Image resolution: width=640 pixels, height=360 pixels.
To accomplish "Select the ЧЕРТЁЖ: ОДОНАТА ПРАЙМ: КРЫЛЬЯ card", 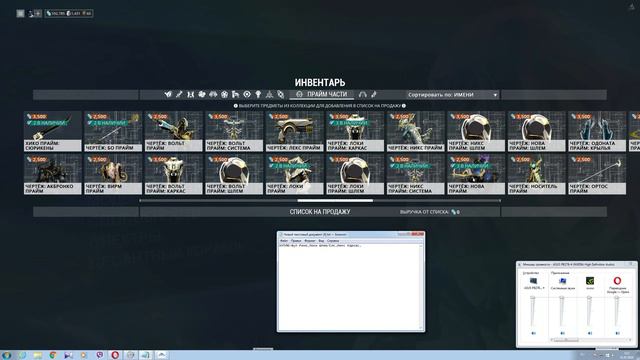I will point(597,131).
